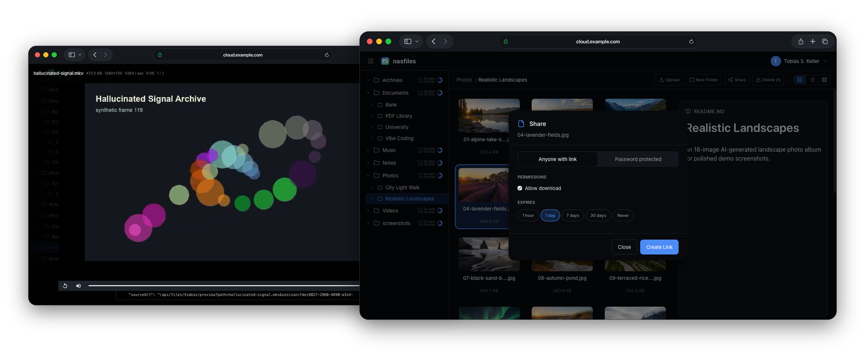Expand the Videos folder chevron

368,211
